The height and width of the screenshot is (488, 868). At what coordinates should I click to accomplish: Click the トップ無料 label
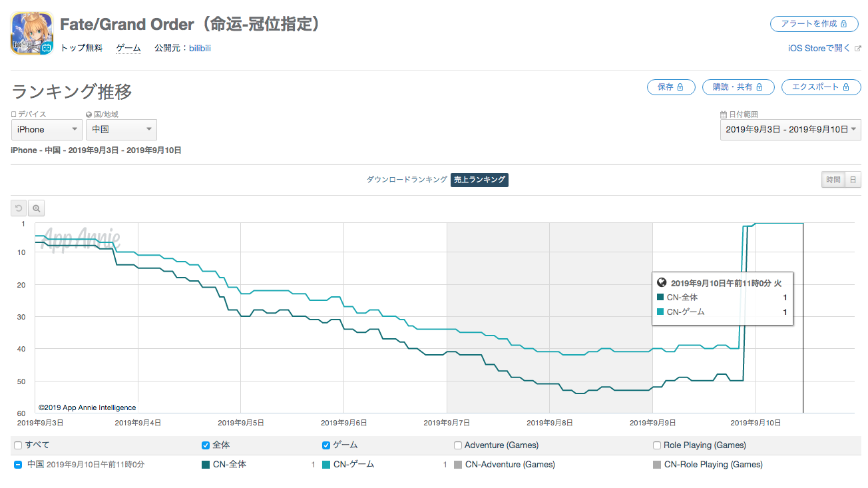point(81,48)
